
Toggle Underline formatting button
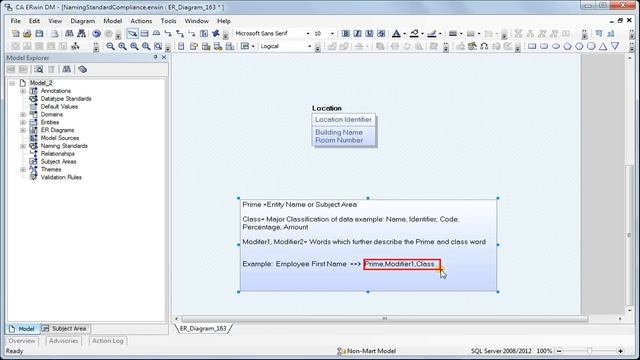pos(369,33)
